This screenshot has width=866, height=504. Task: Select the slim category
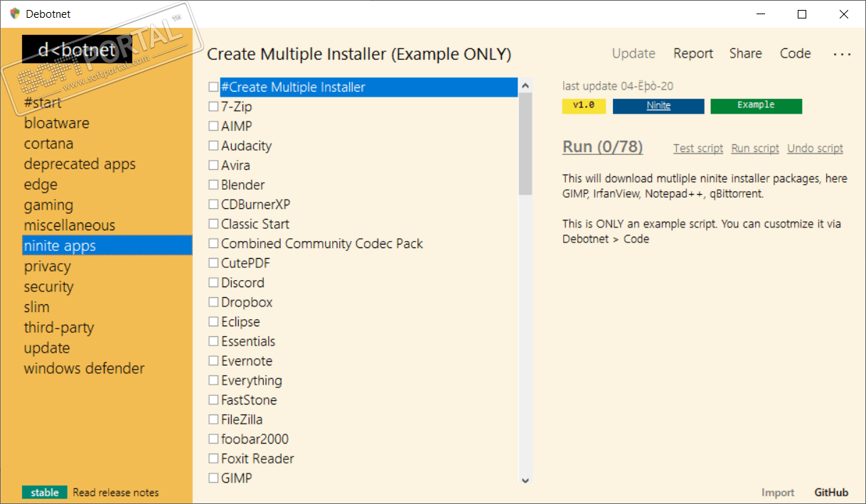click(37, 307)
